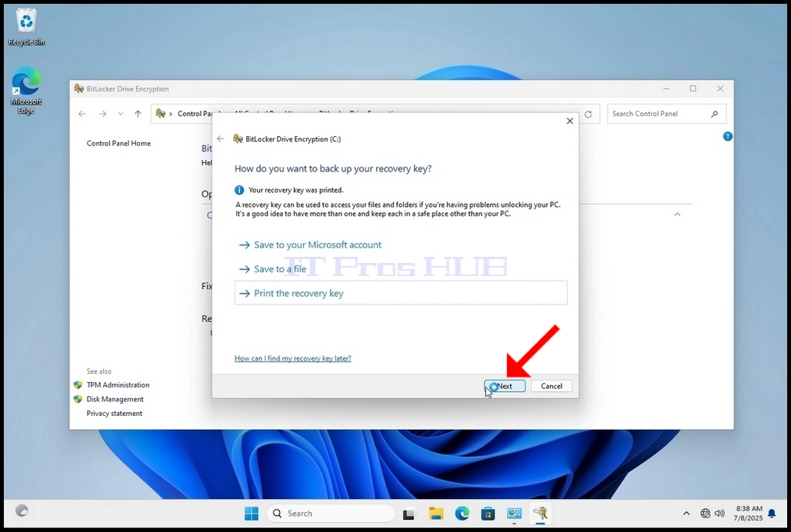Screen dimensions: 791x532
Task: Open Task View from the taskbar
Action: point(409,514)
